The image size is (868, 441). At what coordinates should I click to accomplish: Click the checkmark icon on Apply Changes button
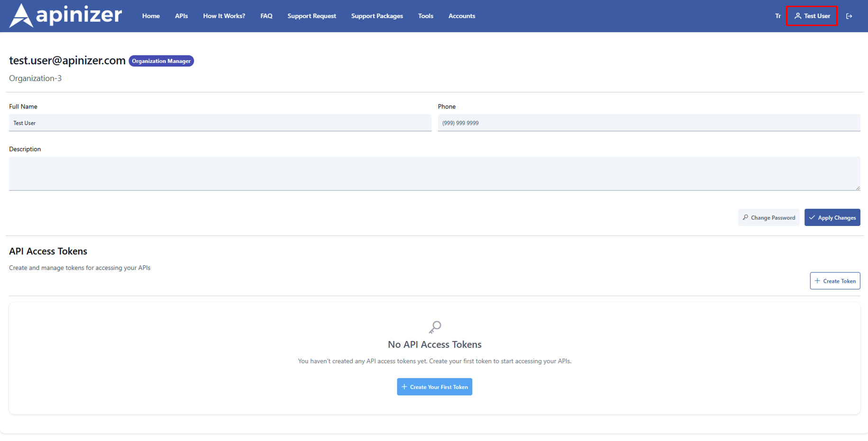(x=812, y=217)
